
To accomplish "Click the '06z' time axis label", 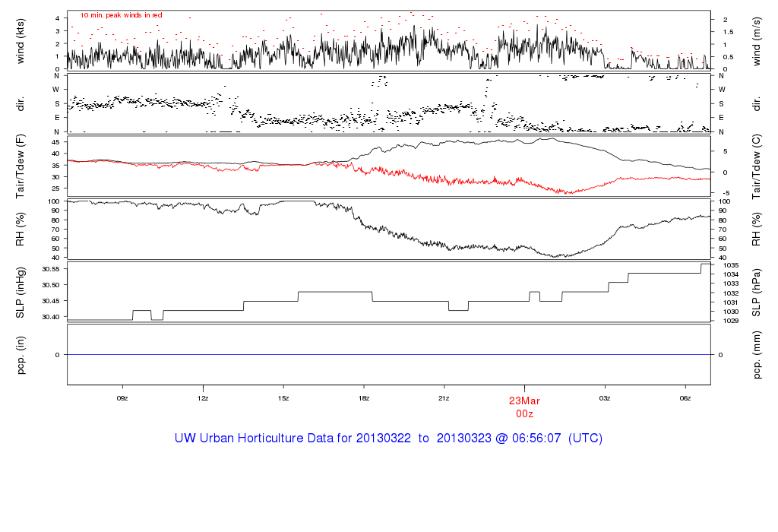I will point(685,398).
